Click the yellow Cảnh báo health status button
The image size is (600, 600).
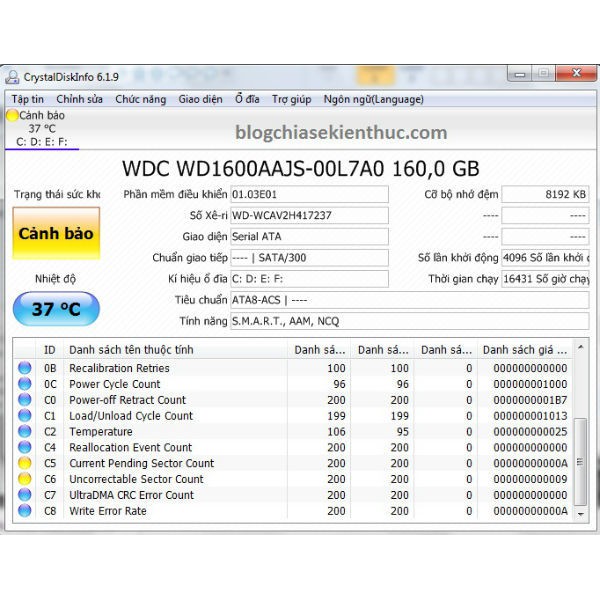(x=56, y=234)
